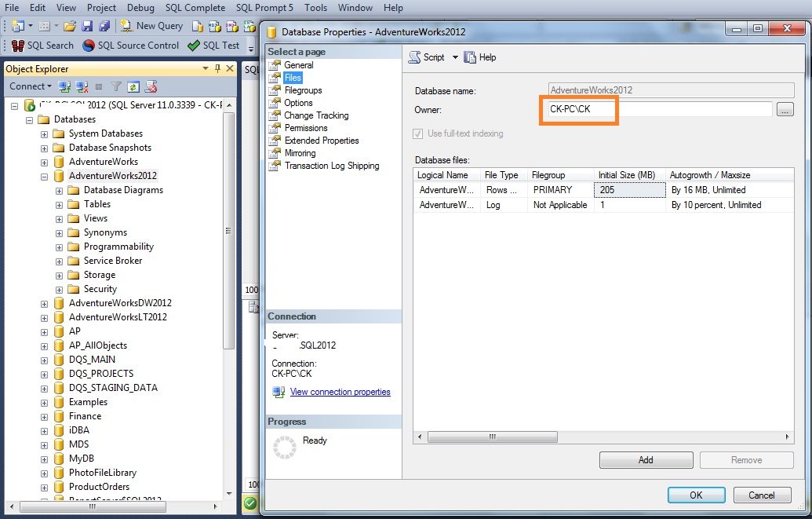
Task: Refresh the Object Explorer
Action: click(133, 86)
